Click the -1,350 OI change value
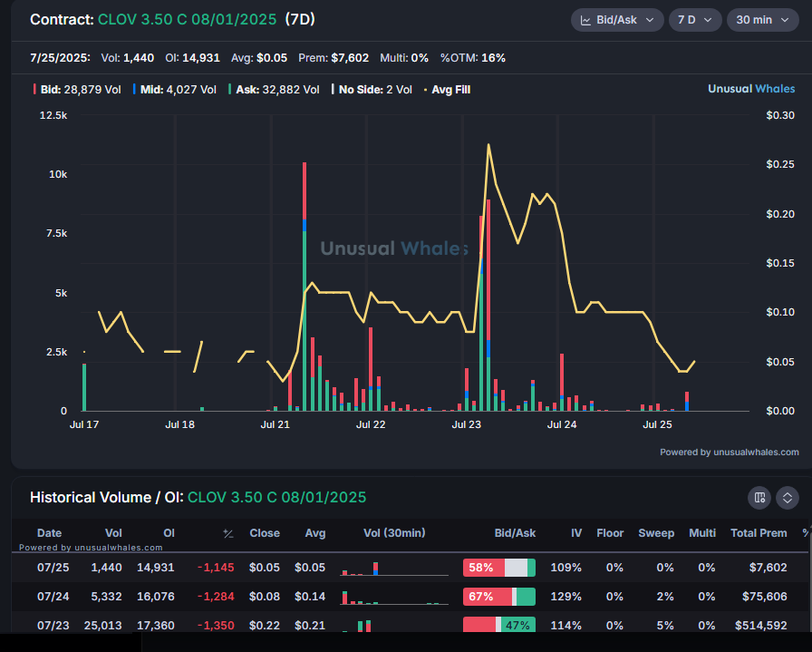The width and height of the screenshot is (812, 652). tap(216, 625)
